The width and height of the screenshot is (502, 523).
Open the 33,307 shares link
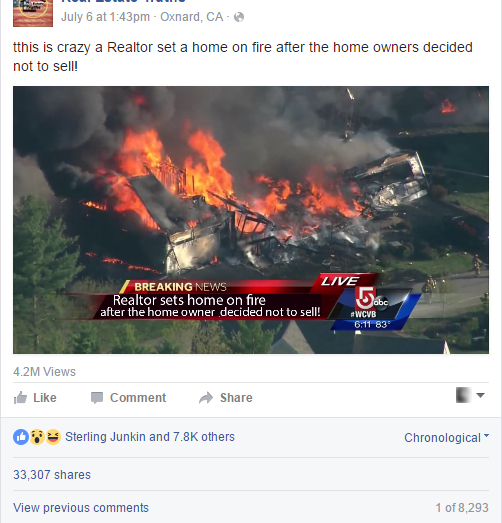(x=52, y=475)
